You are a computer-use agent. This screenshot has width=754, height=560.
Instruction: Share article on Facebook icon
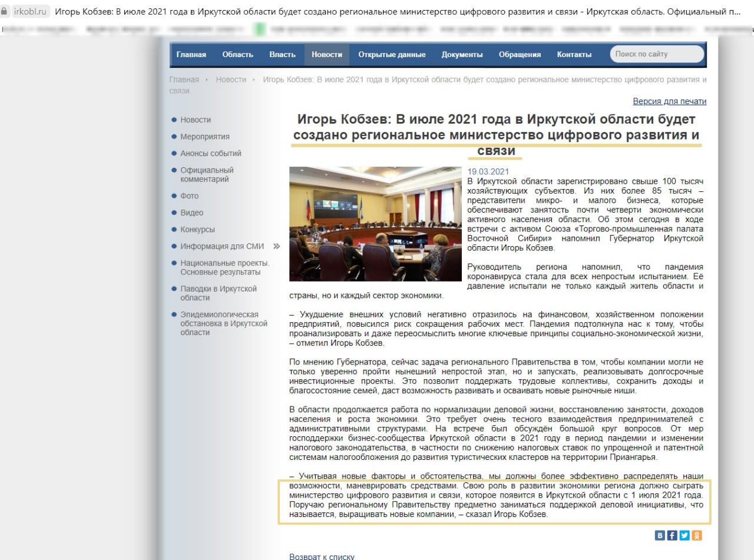coord(672,535)
